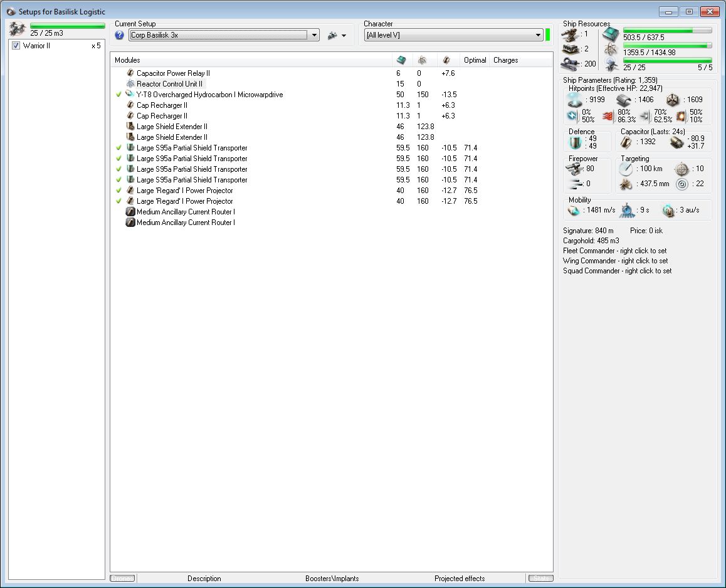
Task: Click the calibration icon showing 200
Action: pyautogui.click(x=570, y=63)
